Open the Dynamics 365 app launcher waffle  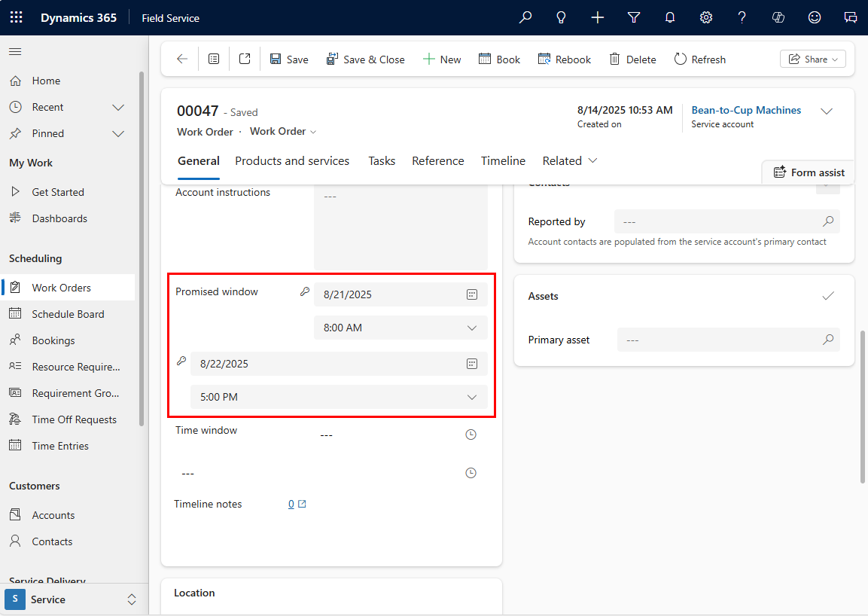16,17
